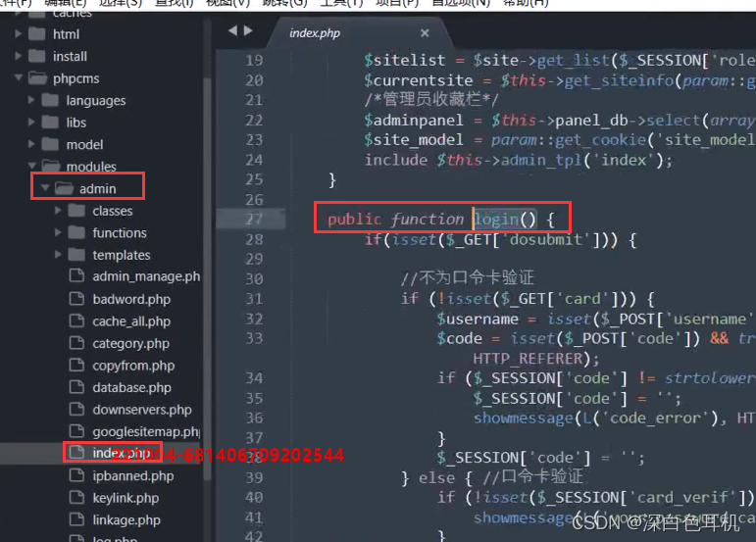This screenshot has height=542, width=756.
Task: Select the admin folder label
Action: (98, 188)
